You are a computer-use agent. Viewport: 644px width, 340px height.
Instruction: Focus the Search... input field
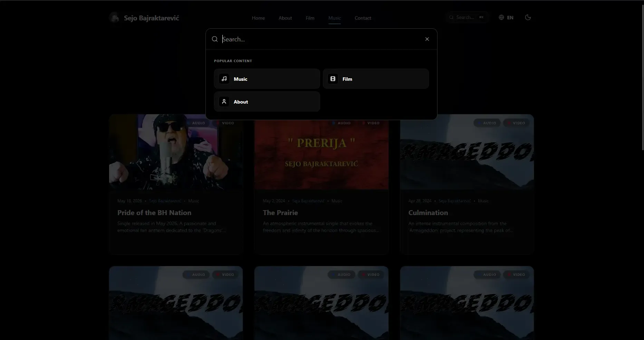click(x=321, y=39)
